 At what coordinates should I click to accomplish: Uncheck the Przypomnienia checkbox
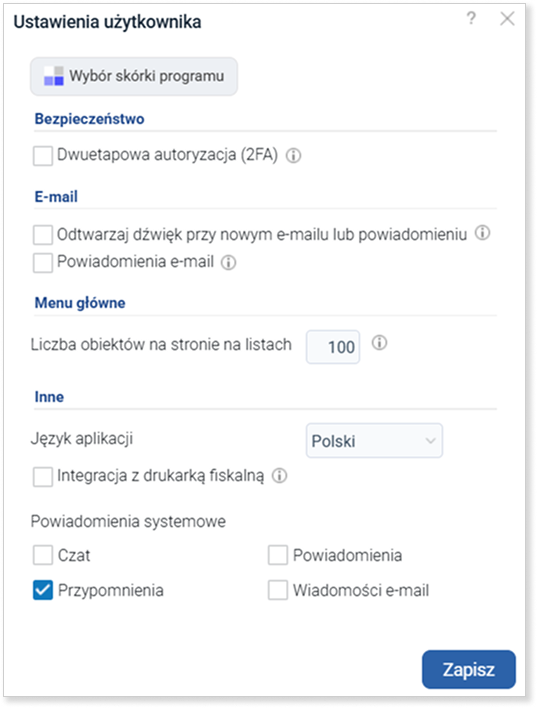43,590
